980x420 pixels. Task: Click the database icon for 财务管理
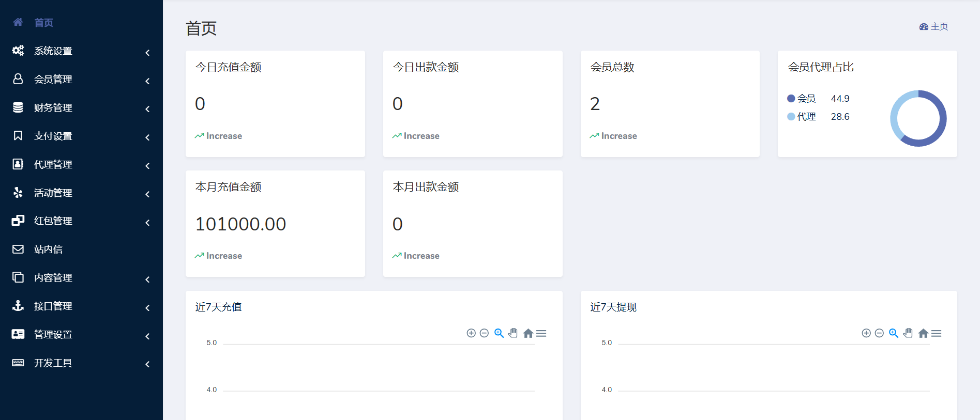click(18, 107)
